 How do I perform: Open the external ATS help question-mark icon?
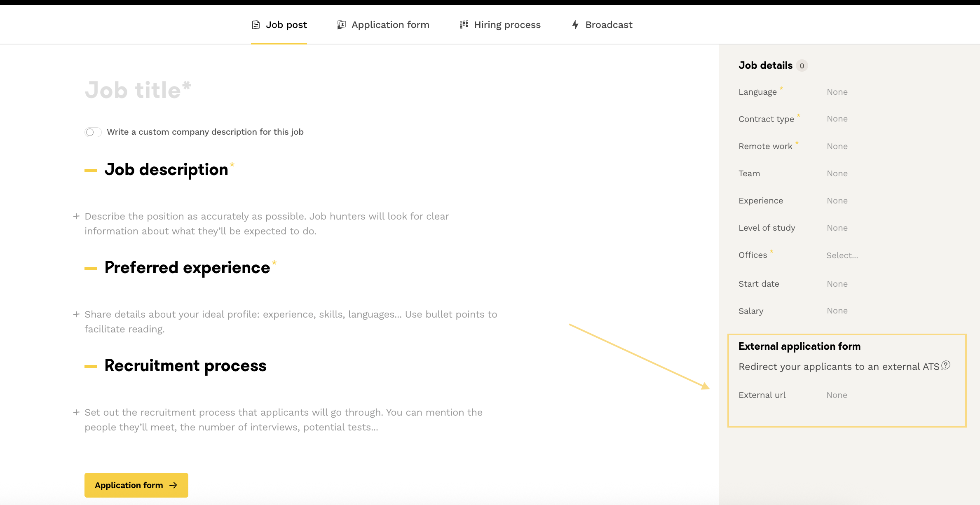(x=946, y=365)
